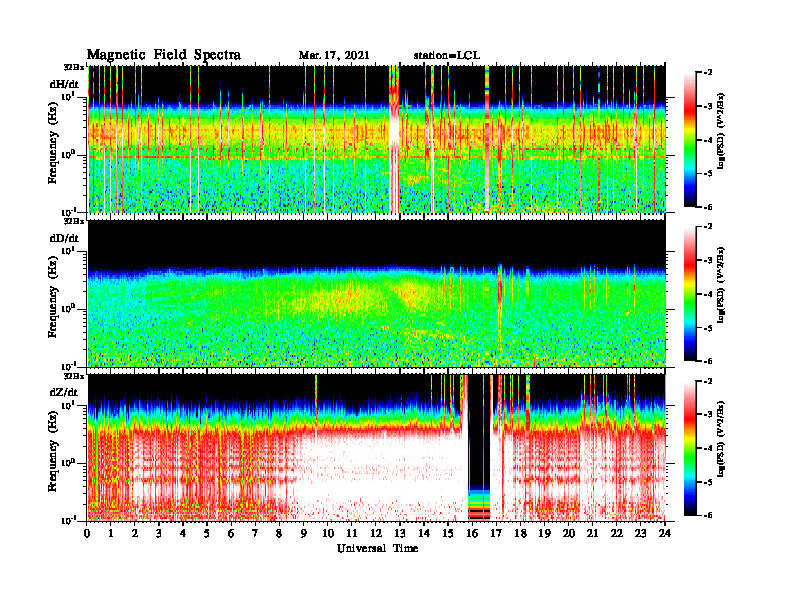Click hour tick label "6" on the time axis
The height and width of the screenshot is (612, 792).
(x=231, y=534)
